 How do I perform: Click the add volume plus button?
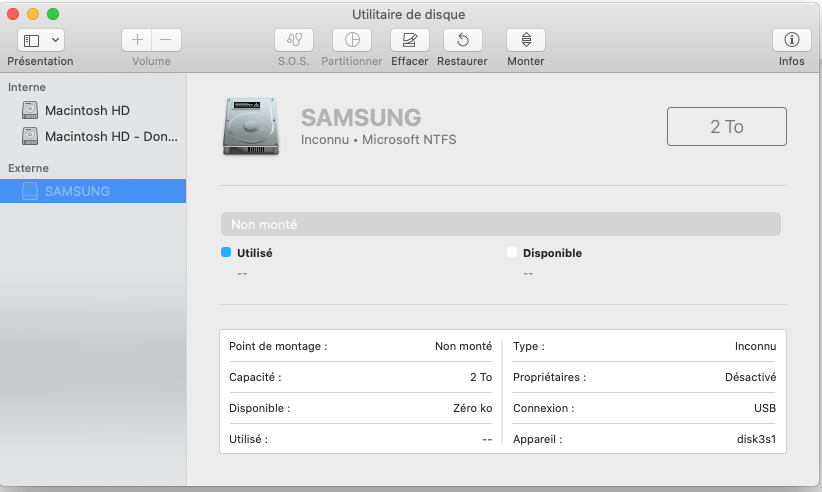coord(137,40)
